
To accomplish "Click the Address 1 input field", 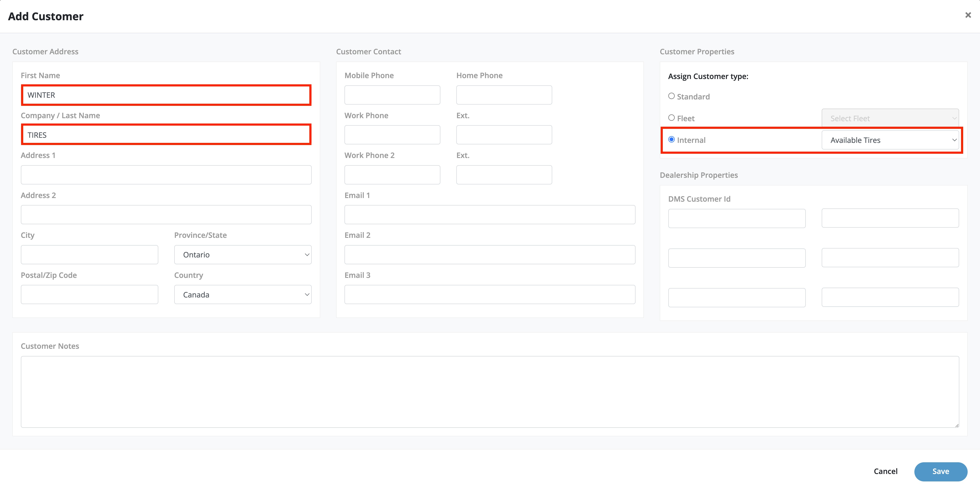I will click(166, 175).
